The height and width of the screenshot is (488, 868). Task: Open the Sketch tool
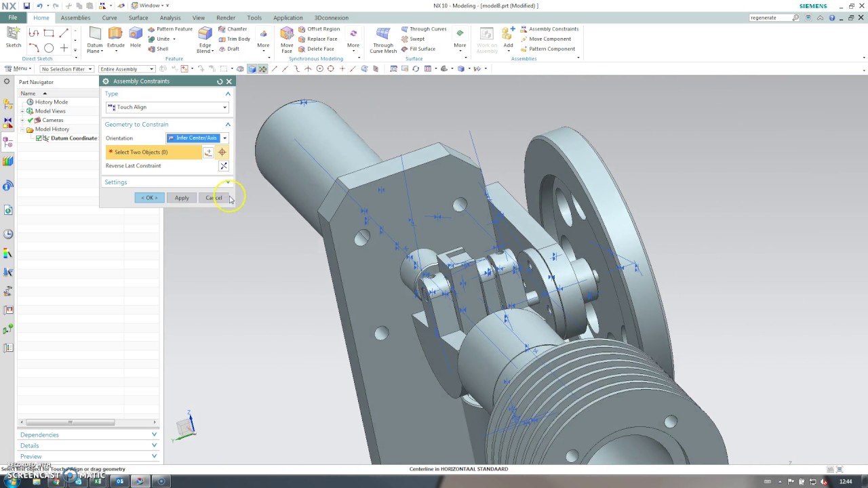click(14, 37)
